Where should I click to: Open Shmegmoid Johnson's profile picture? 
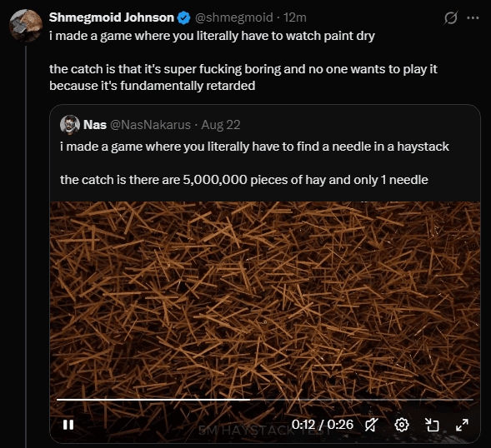coord(26,25)
